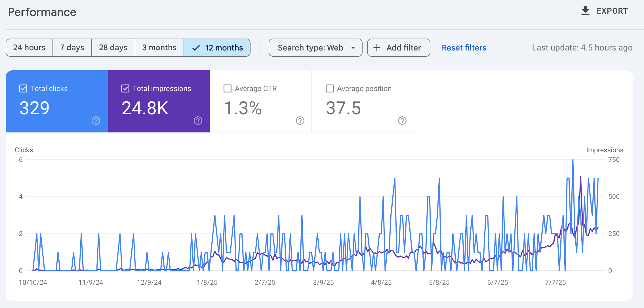
Task: Open the Search type: Web dropdown
Action: click(310, 48)
